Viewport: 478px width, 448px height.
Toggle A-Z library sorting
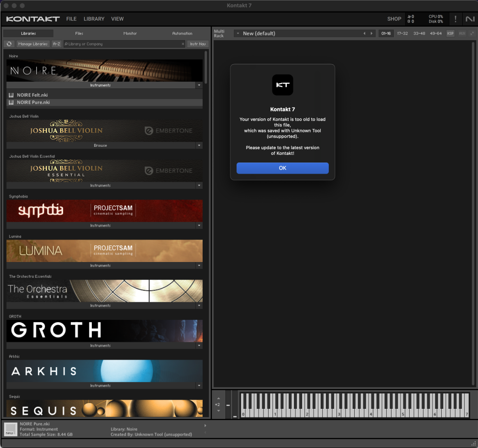click(x=56, y=44)
